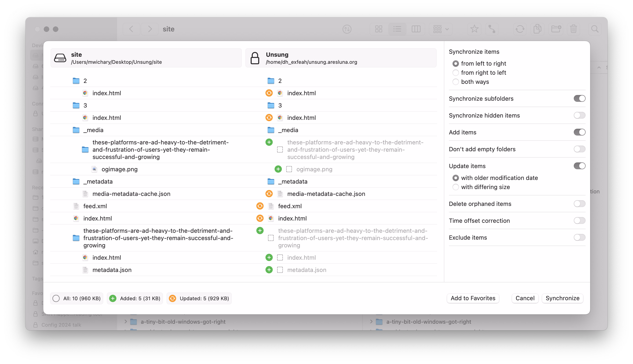
Task: Click the trash delete toolbar icon
Action: pyautogui.click(x=573, y=29)
